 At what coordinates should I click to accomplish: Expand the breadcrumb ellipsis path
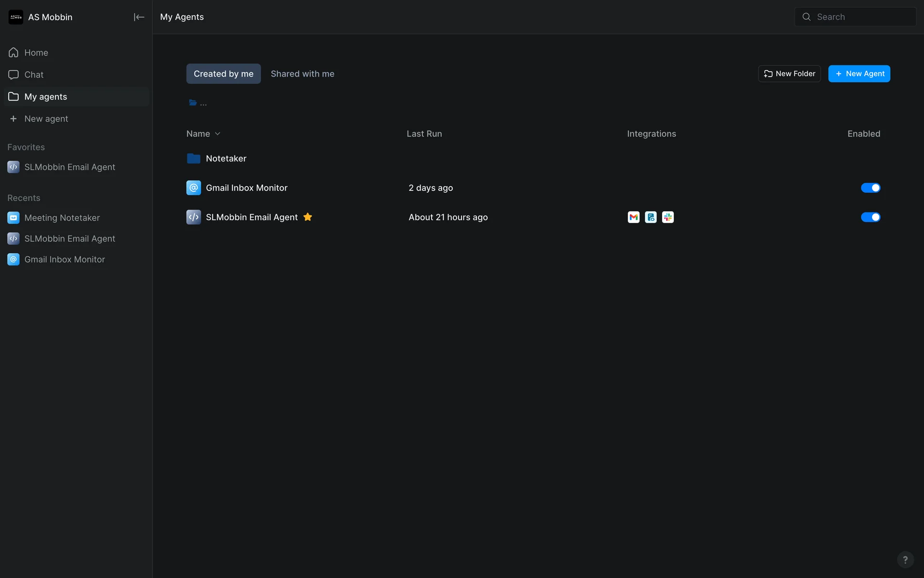click(x=204, y=104)
